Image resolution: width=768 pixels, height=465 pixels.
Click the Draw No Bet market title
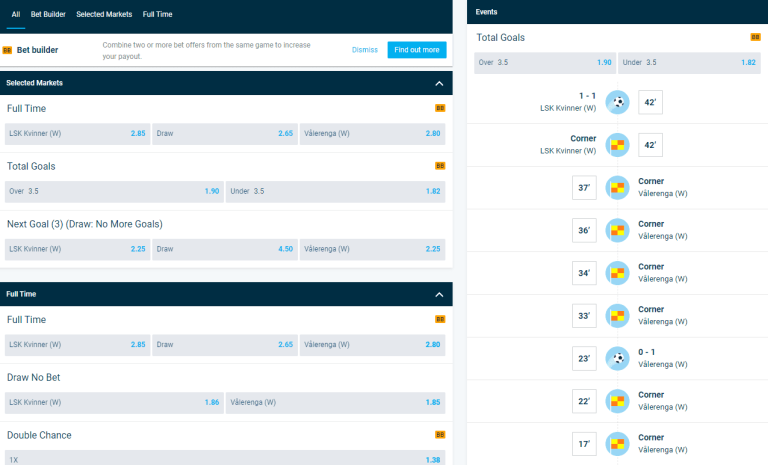pos(33,377)
